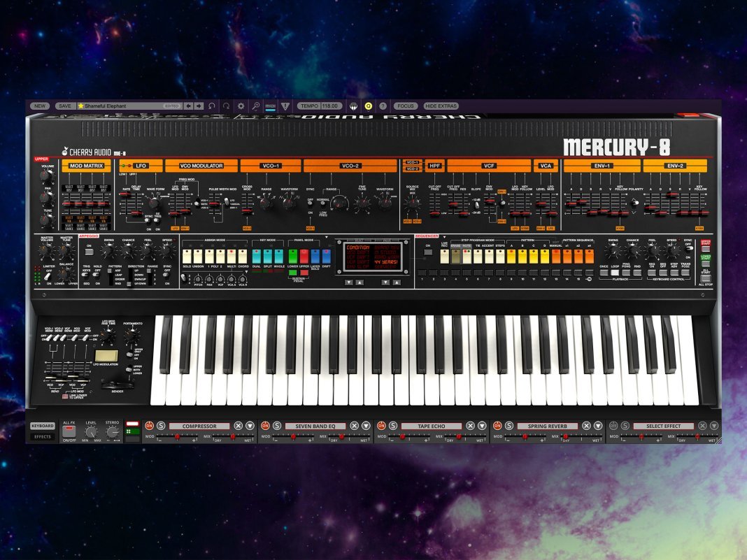The height and width of the screenshot is (560, 747).
Task: Click the yellow Q icon in toolbar
Action: click(369, 106)
